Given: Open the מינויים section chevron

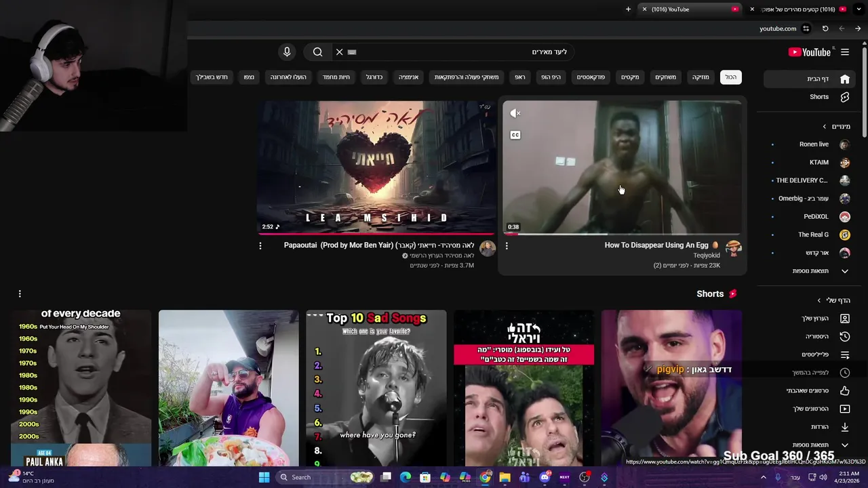Looking at the screenshot, I should 825,127.
